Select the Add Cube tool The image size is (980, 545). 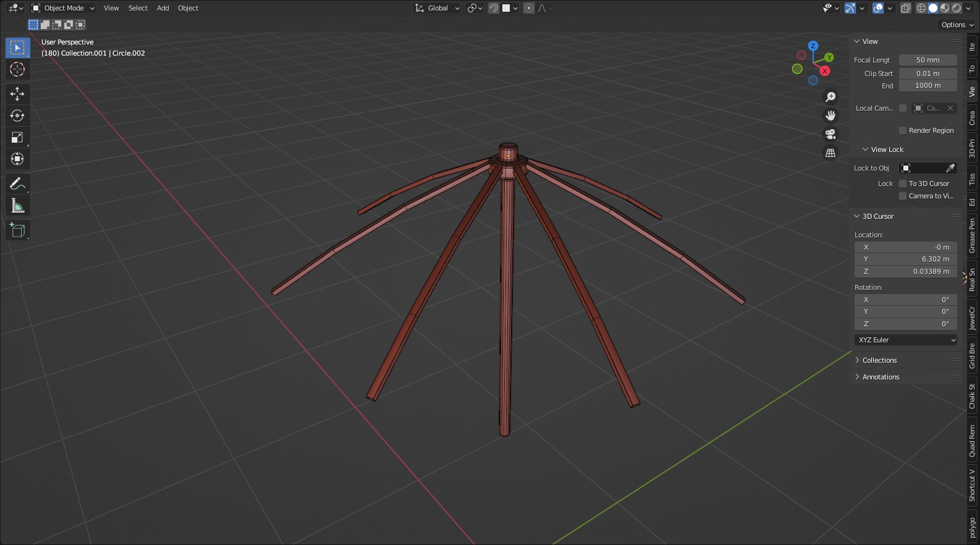click(x=17, y=230)
